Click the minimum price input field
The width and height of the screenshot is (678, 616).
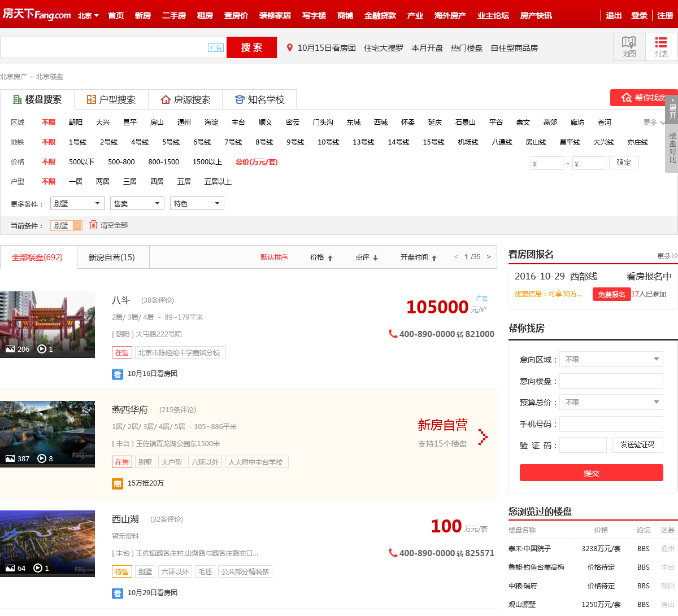(547, 163)
